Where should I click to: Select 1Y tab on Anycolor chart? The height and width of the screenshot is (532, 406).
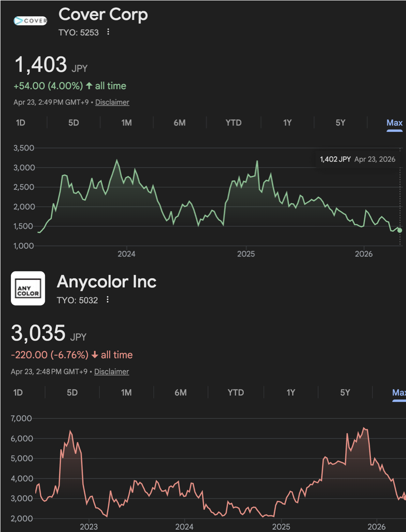[x=290, y=392]
